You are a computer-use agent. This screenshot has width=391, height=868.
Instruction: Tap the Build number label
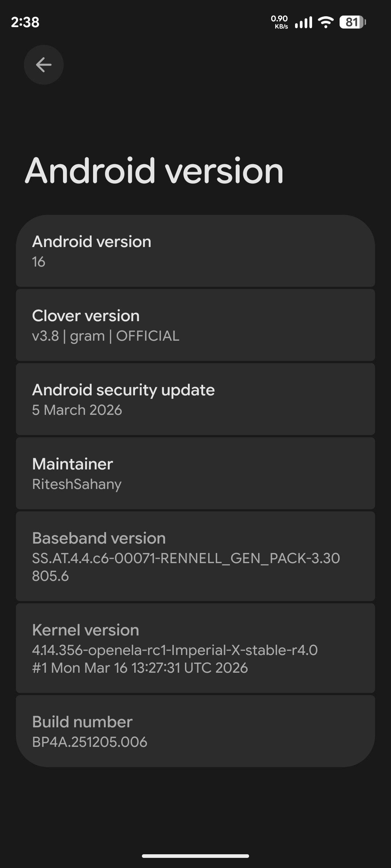tap(82, 722)
